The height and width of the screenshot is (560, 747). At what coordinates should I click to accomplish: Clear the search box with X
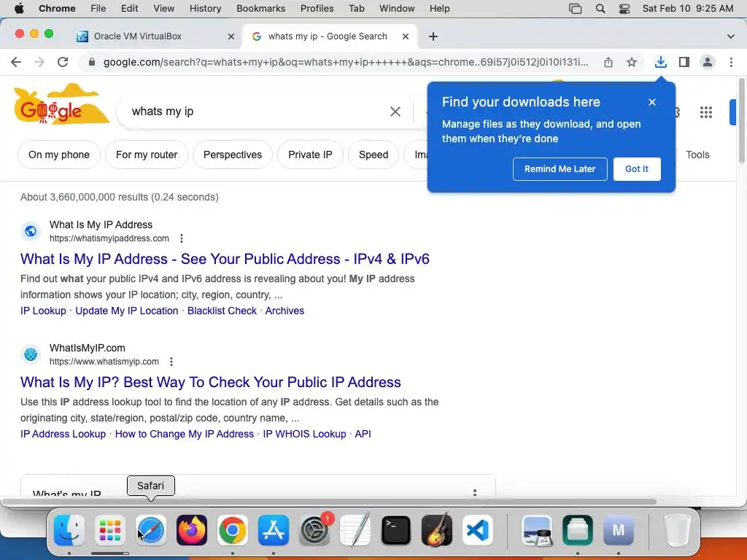pos(395,112)
